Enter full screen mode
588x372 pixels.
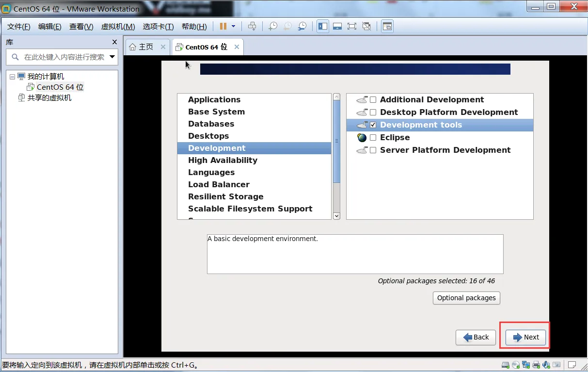(x=352, y=26)
